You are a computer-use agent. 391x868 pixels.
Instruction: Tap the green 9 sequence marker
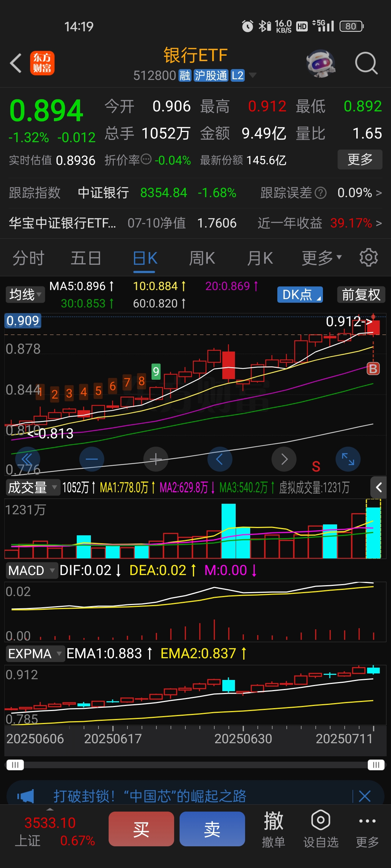[156, 371]
